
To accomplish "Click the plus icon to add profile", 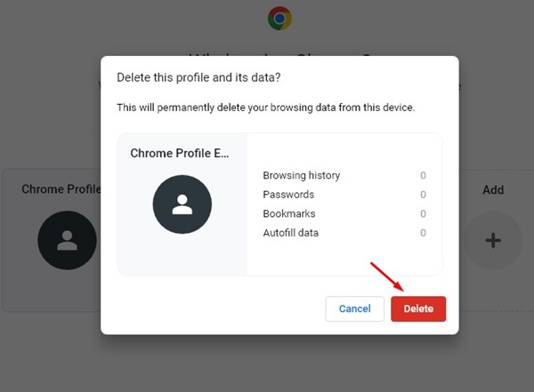I will click(493, 240).
